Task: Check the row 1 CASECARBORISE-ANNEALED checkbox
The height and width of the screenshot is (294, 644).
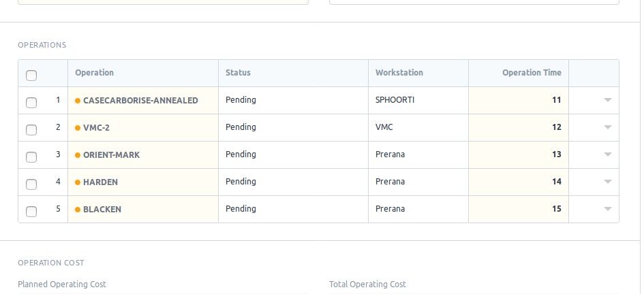Action: click(31, 103)
